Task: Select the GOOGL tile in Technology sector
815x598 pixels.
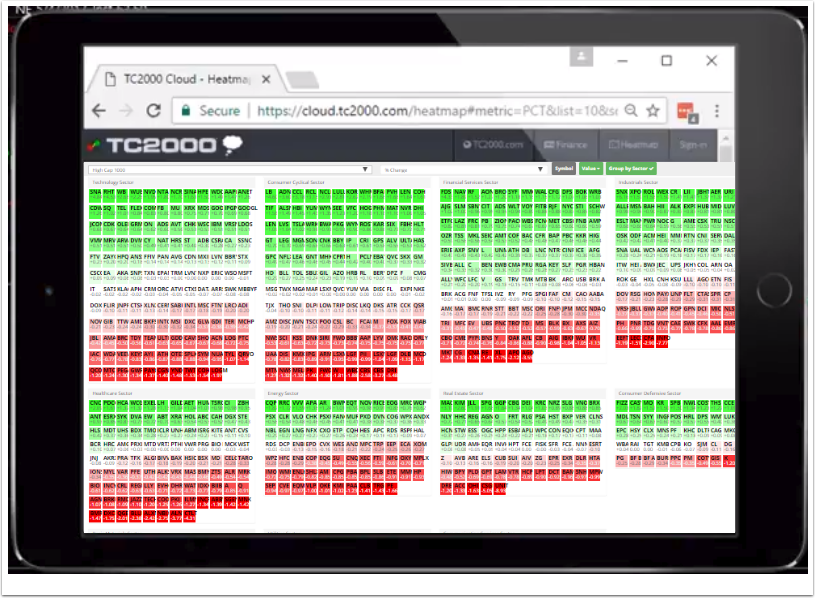Action: [x=245, y=210]
